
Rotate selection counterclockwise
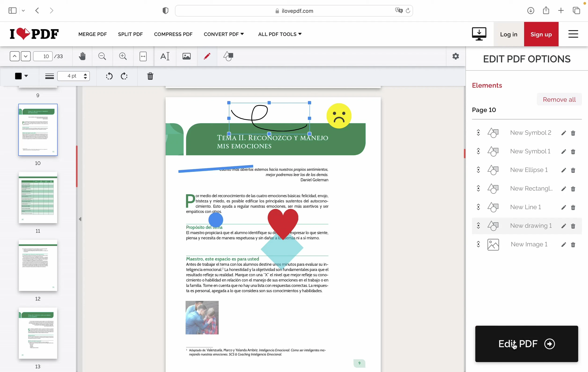109,76
